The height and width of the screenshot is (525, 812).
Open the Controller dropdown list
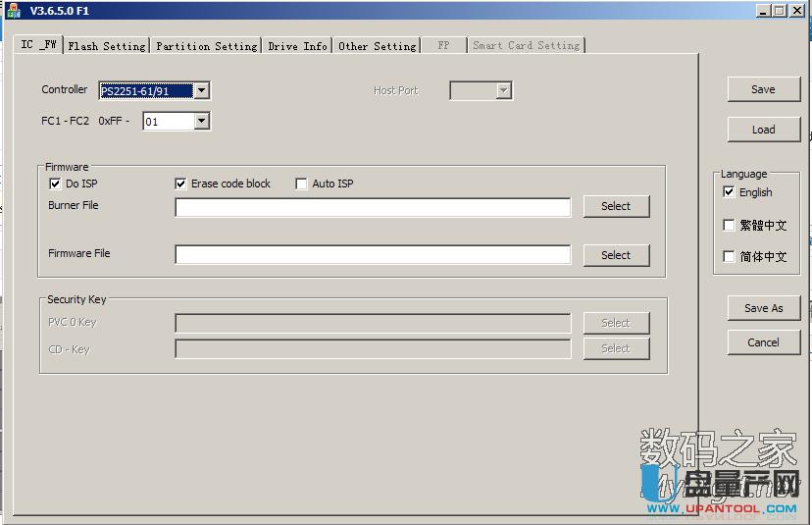[x=201, y=91]
